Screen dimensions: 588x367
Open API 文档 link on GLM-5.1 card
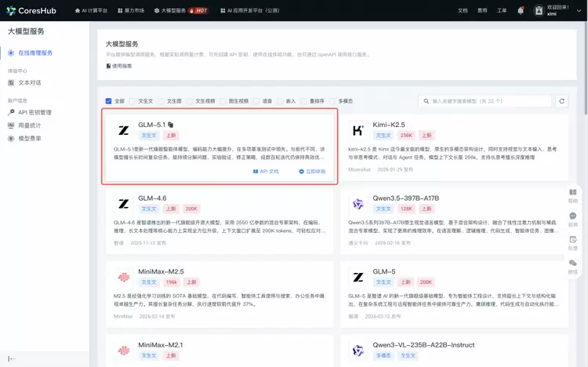point(265,171)
